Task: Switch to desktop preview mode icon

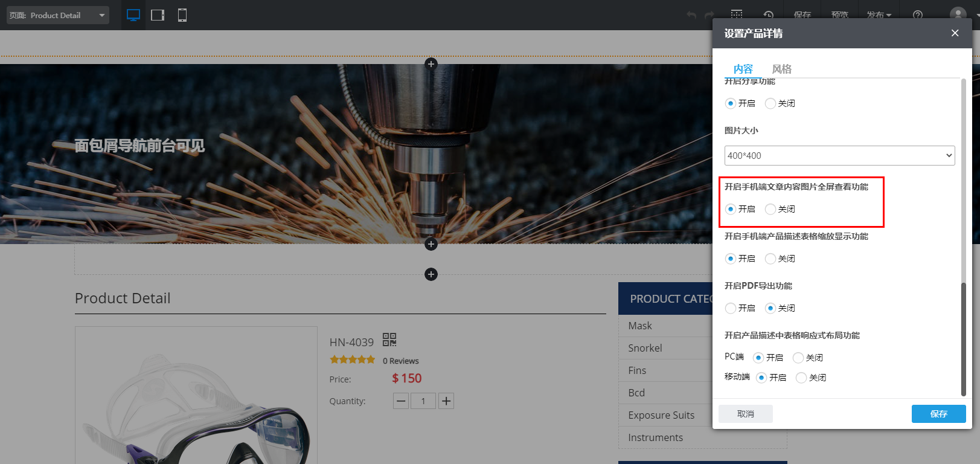Action: click(x=133, y=15)
